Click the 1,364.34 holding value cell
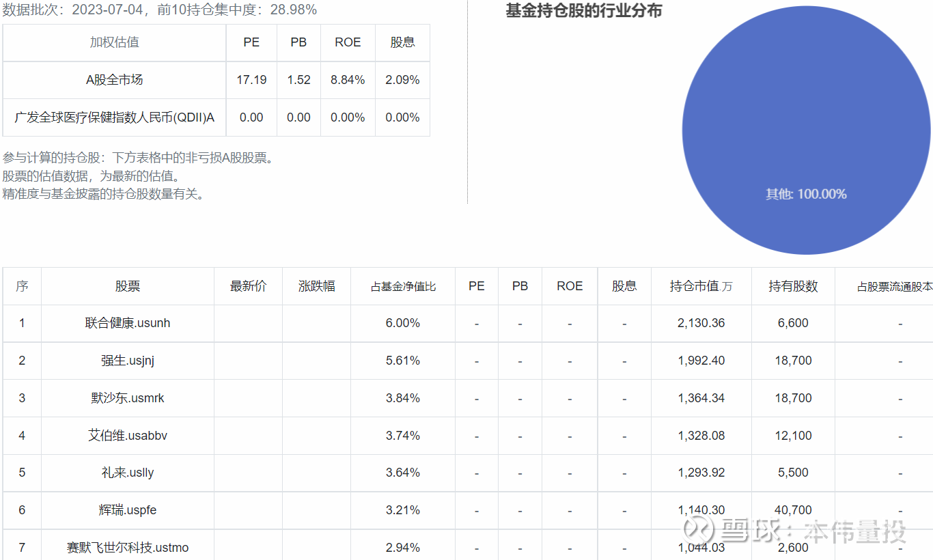The height and width of the screenshot is (560, 933). pos(701,398)
